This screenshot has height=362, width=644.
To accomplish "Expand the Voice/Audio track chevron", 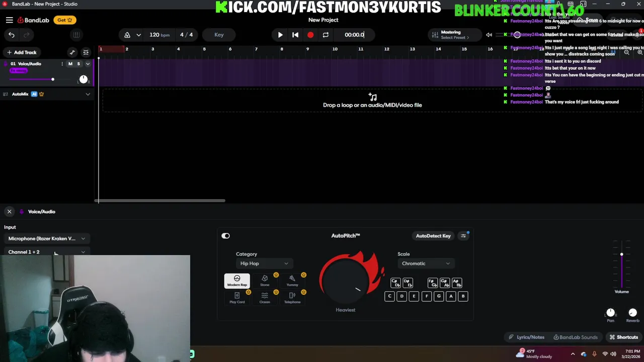I will (88, 64).
